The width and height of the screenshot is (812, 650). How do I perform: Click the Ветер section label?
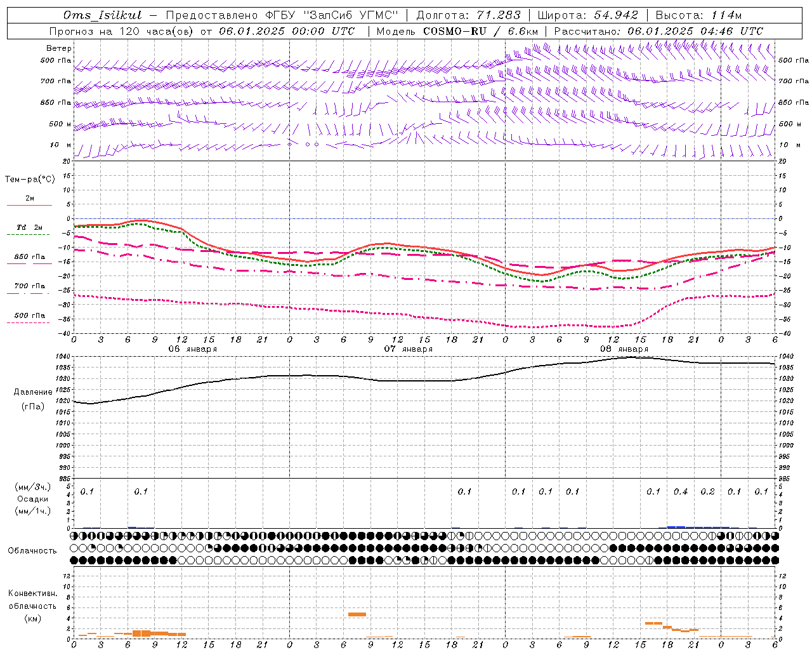pos(59,48)
